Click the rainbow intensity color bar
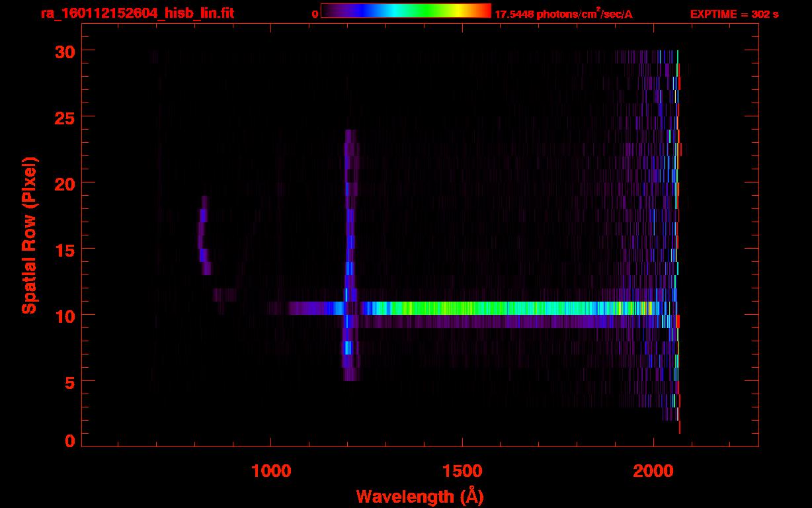Viewport: 812px width, 508px height. [406, 11]
